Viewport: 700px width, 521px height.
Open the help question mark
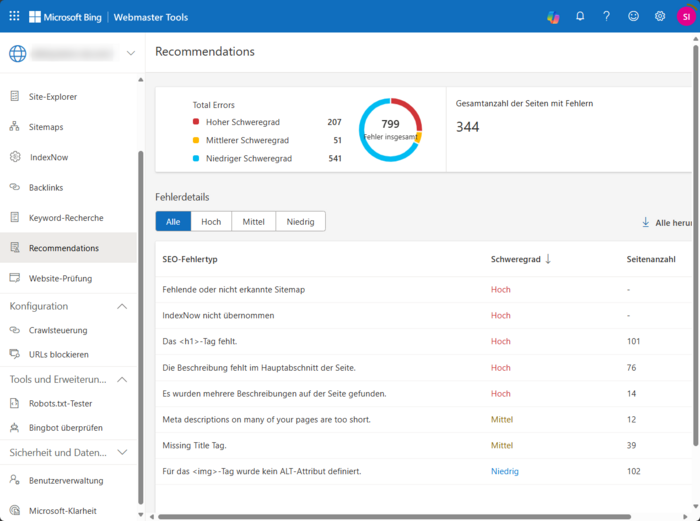[x=606, y=17]
